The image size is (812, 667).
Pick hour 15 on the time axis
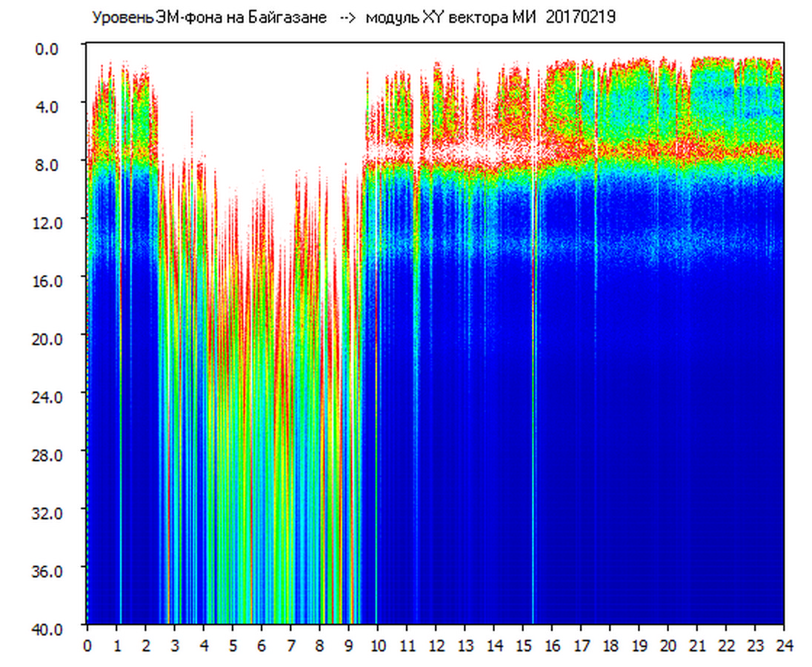point(523,646)
